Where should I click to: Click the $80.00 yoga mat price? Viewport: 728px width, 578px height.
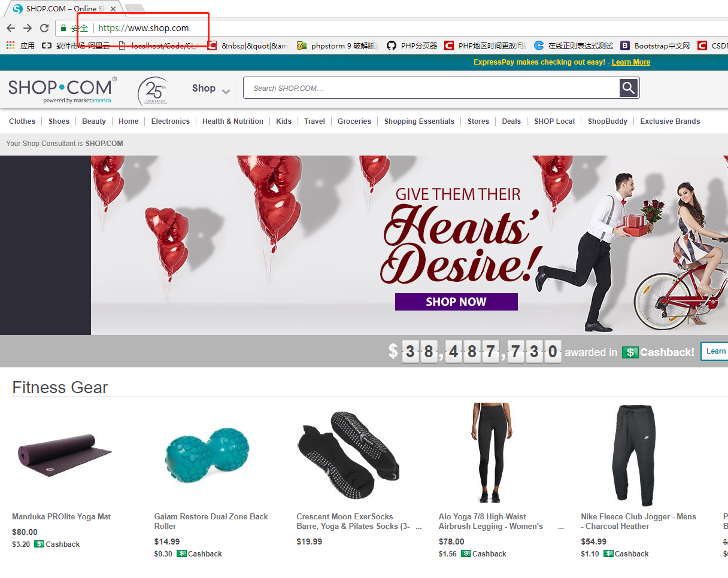tap(25, 532)
